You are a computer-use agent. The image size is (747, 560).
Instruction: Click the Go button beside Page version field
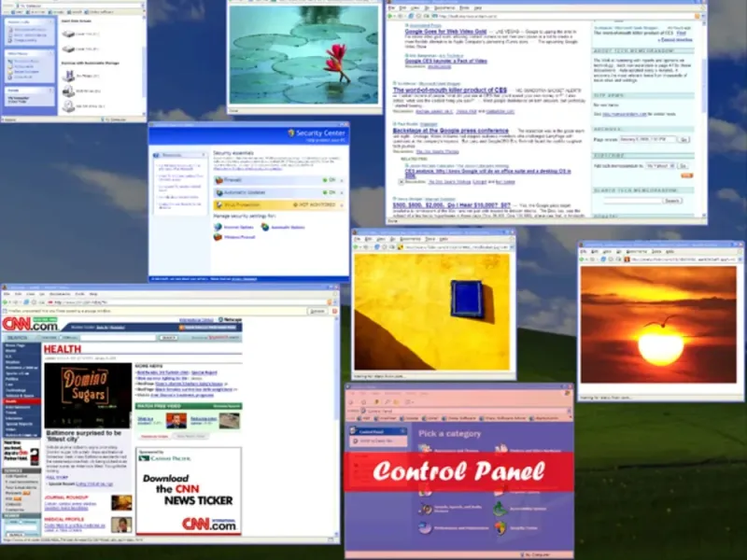pyautogui.click(x=684, y=139)
